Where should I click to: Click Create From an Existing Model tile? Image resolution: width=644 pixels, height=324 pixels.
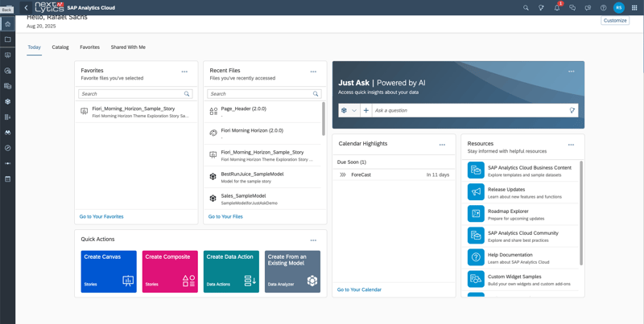292,272
